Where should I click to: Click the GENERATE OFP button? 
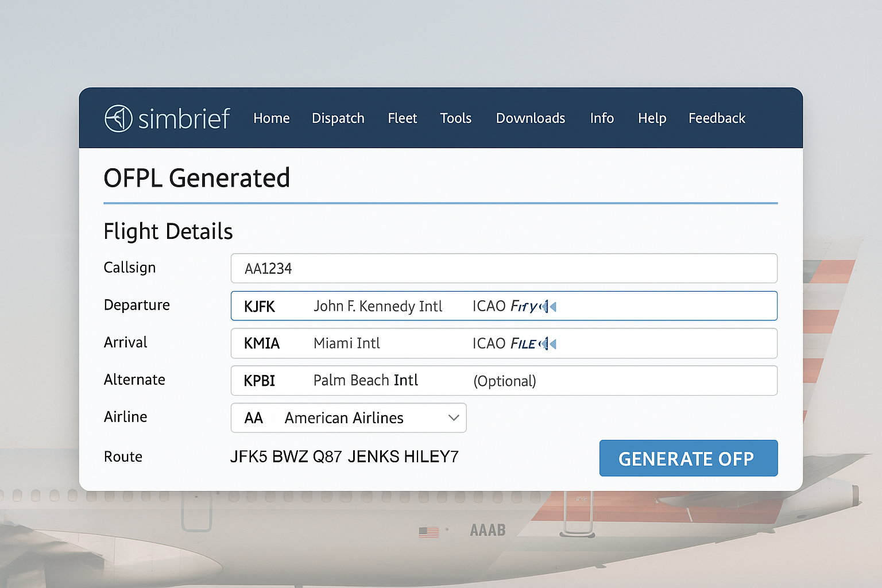[x=688, y=458]
